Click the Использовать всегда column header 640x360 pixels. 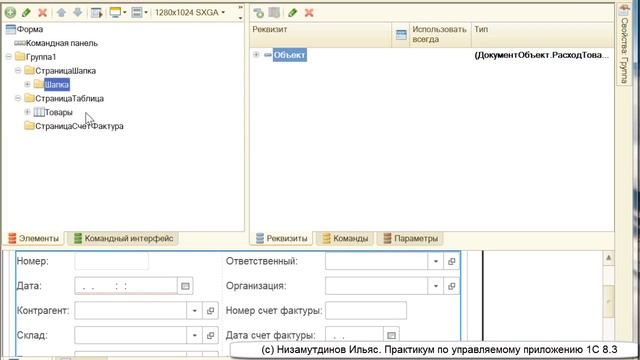(x=440, y=34)
